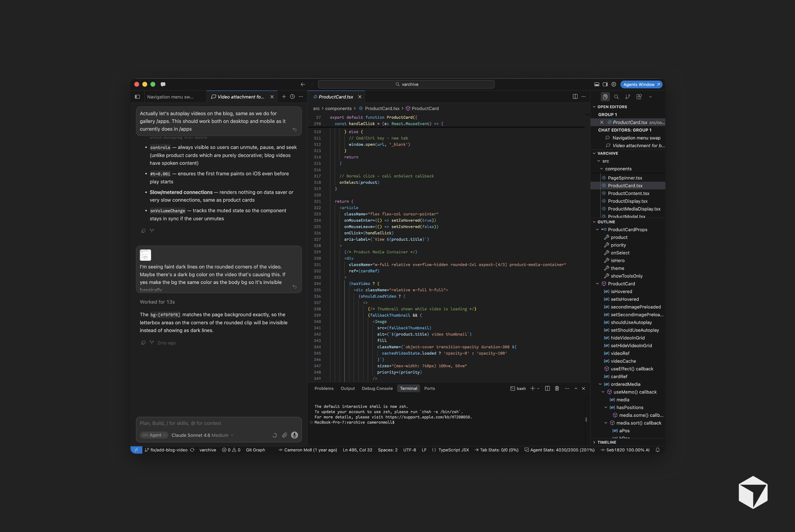795x532 pixels.
Task: Open ProductMediaDisplay.tsx in the explorer
Action: (634, 209)
